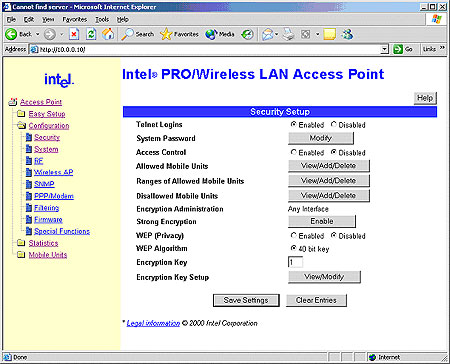Open the File menu
Screen dimensions: 450x364
click(11, 20)
